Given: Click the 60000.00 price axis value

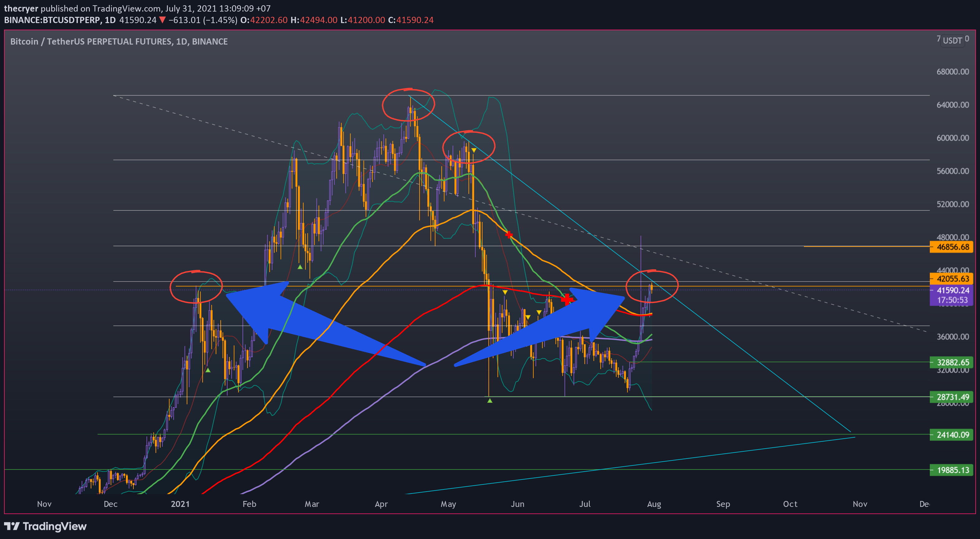Looking at the screenshot, I should click(953, 138).
